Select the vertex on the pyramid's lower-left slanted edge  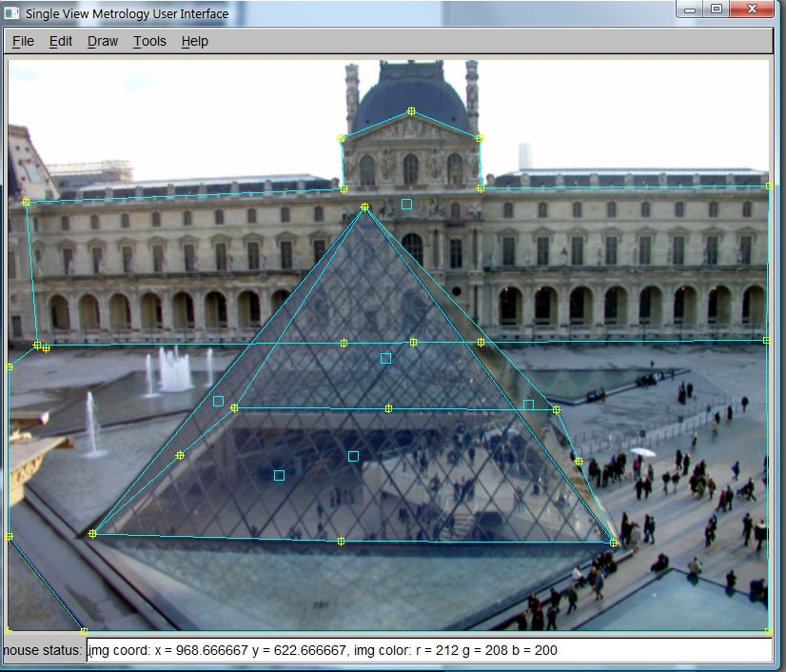[x=180, y=455]
